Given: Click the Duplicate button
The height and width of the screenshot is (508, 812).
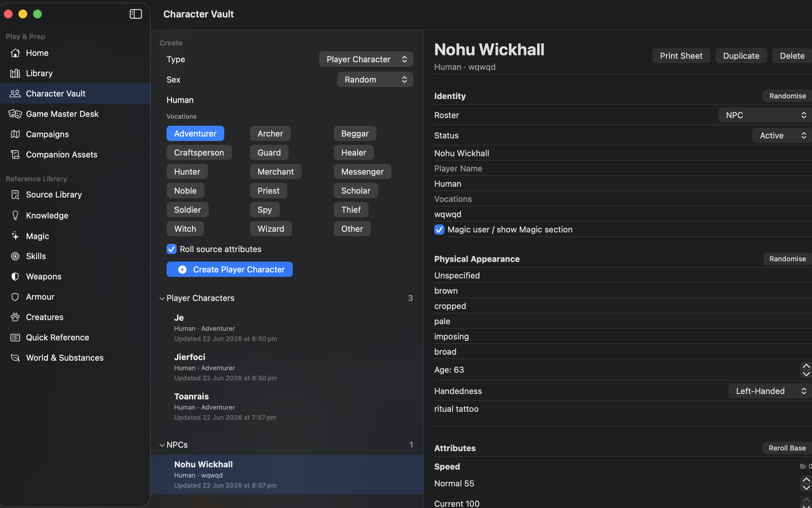Looking at the screenshot, I should click(741, 56).
